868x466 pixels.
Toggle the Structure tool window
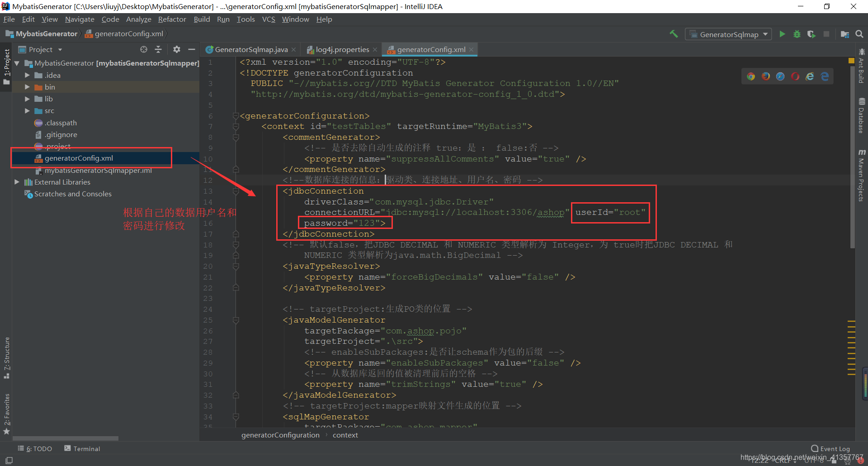point(6,357)
